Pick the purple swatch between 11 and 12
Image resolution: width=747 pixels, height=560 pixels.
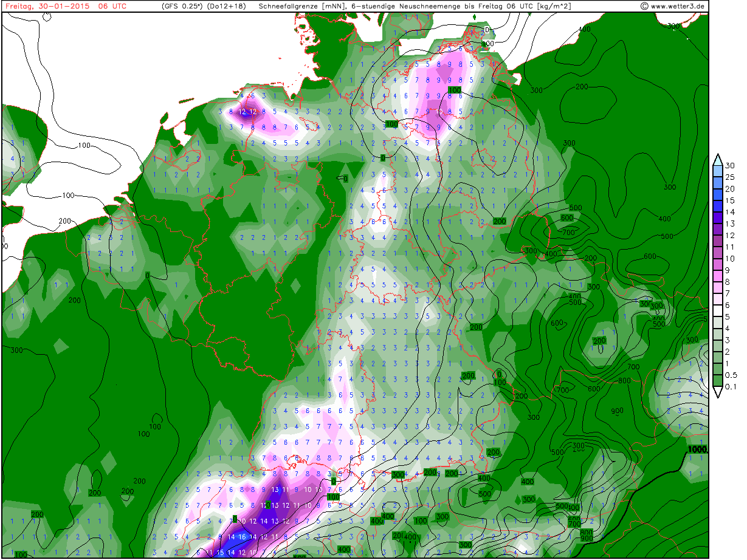[x=718, y=241]
